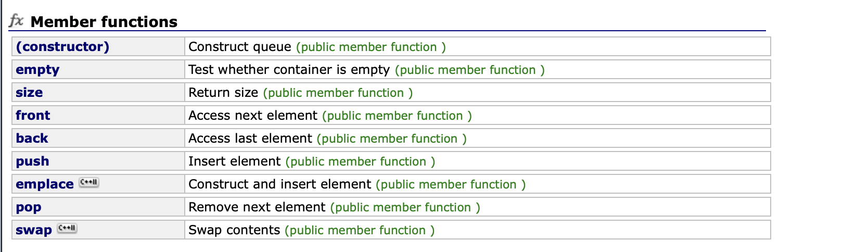Open the emplace member function link
Screen dimensions: 868x252
(x=45, y=184)
